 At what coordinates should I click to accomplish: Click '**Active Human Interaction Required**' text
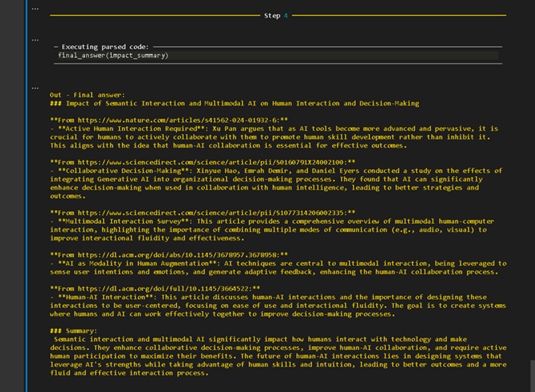(133, 129)
